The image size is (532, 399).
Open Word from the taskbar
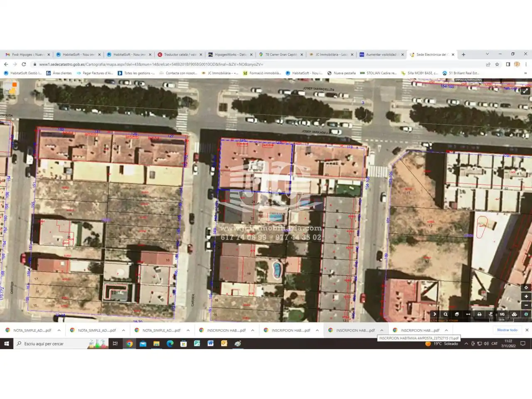point(210,344)
